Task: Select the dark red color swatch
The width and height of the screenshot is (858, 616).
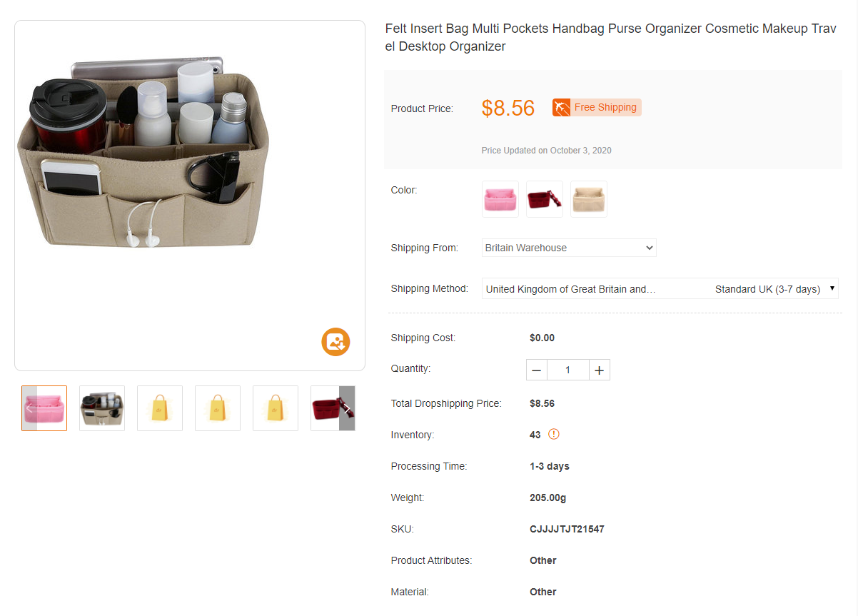Action: tap(545, 199)
